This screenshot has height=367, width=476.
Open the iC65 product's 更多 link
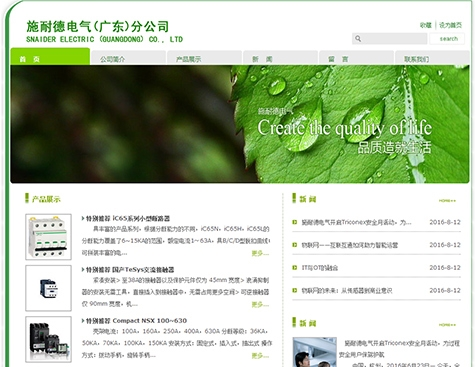coord(260,254)
